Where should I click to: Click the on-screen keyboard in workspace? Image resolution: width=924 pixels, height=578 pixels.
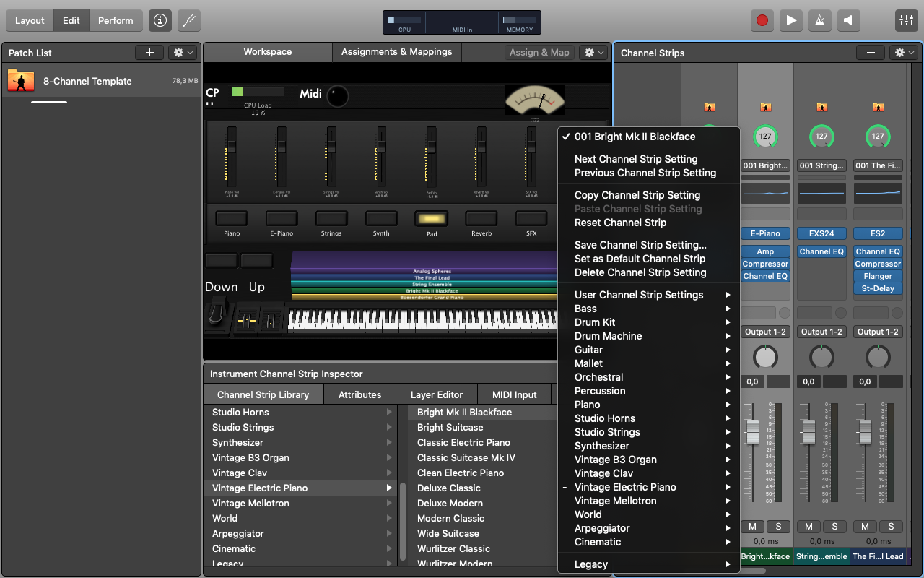(x=422, y=320)
